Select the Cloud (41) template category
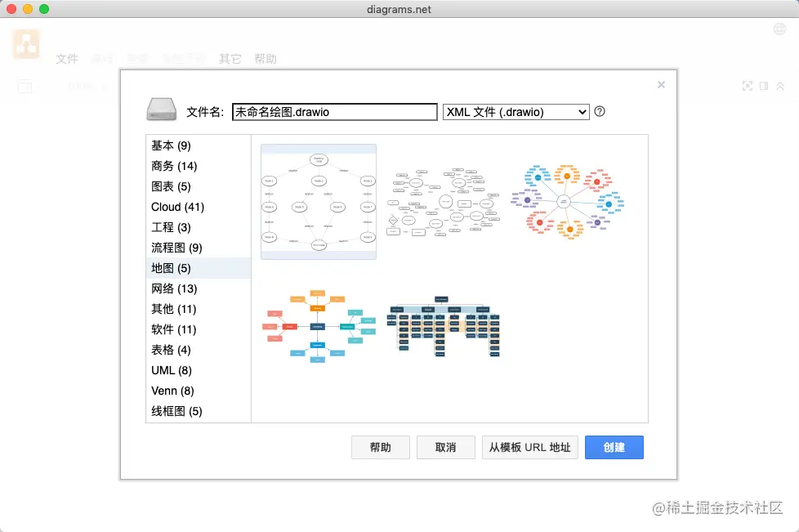The image size is (799, 532). click(199, 207)
